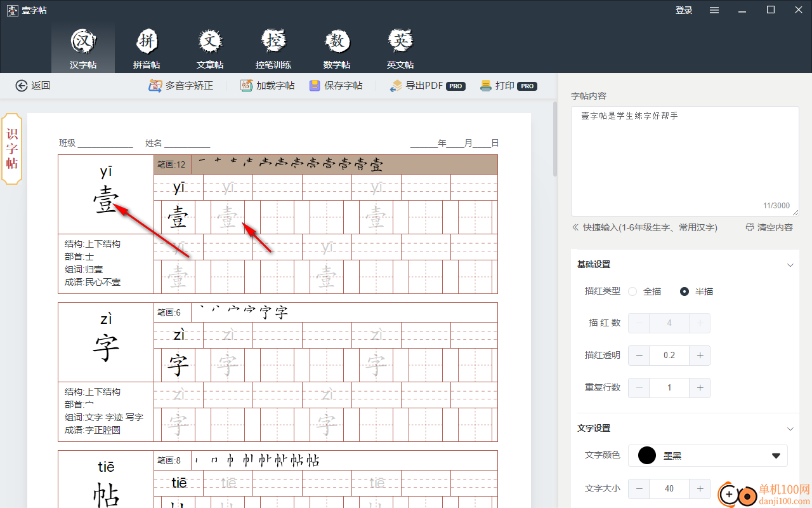Collapse the 基础设置 section
The height and width of the screenshot is (508, 812).
coord(790,265)
